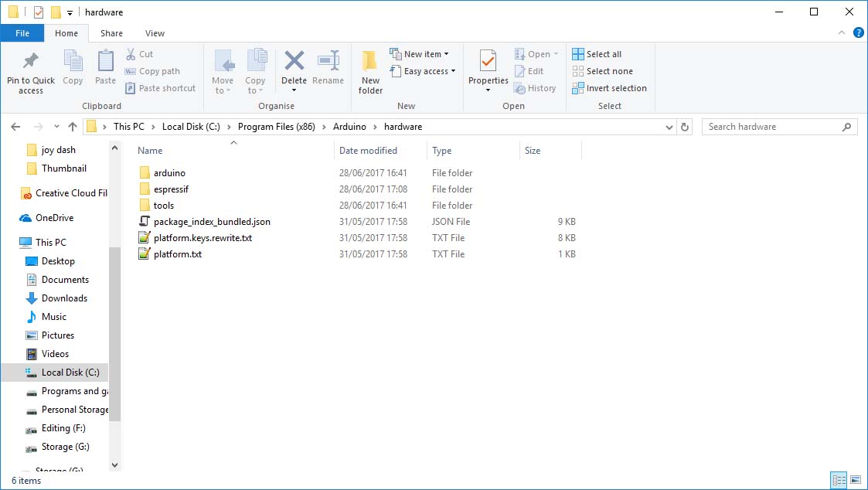Viewport: 868px width, 490px height.
Task: Click the Rename icon
Action: click(328, 61)
